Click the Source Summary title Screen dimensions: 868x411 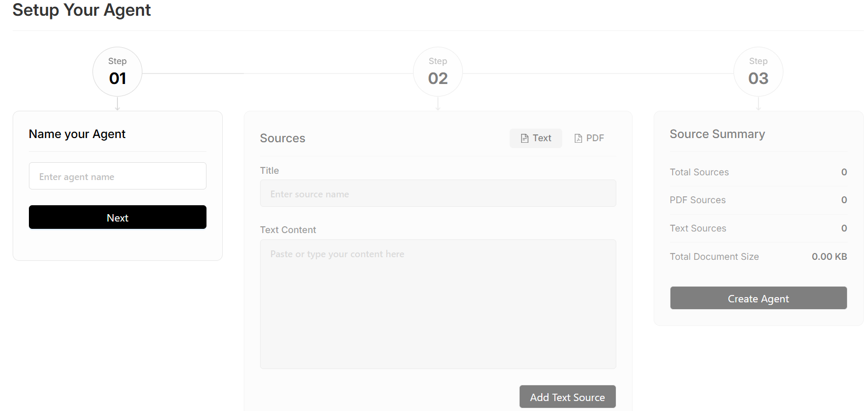point(717,134)
